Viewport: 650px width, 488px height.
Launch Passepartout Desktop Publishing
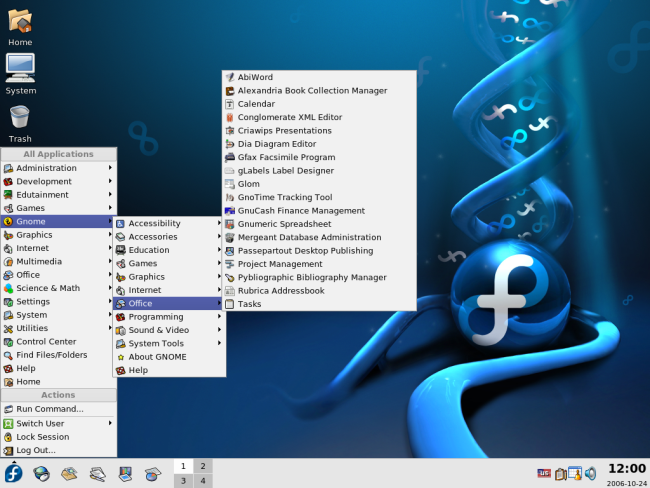click(x=319, y=251)
